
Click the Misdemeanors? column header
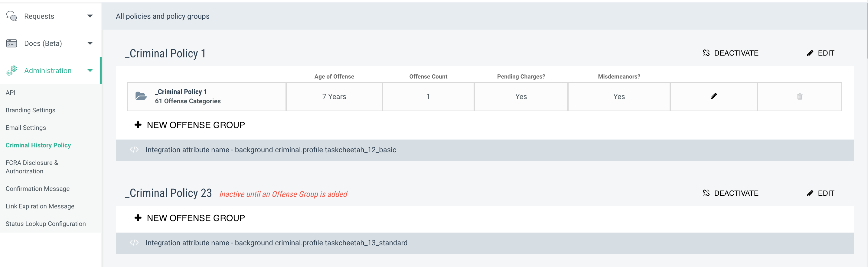pyautogui.click(x=619, y=76)
